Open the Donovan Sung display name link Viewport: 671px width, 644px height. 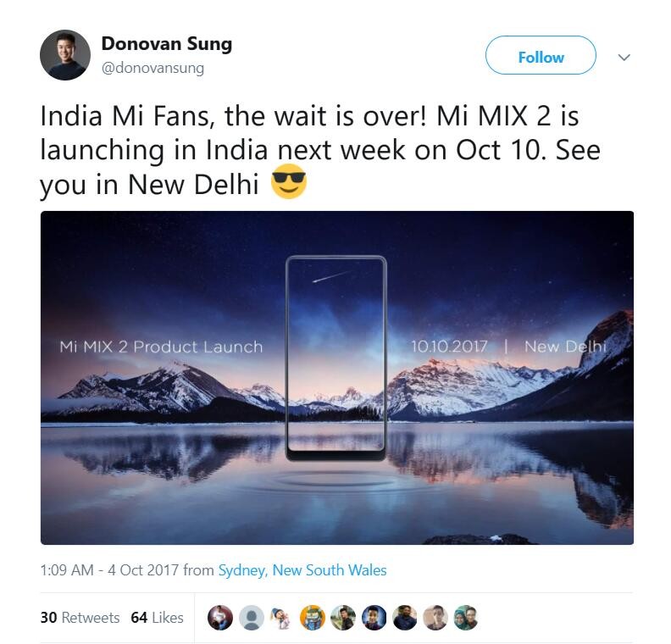(167, 44)
